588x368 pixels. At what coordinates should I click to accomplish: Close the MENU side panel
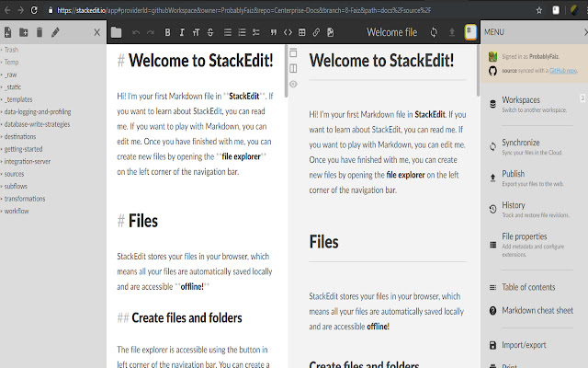point(585,32)
